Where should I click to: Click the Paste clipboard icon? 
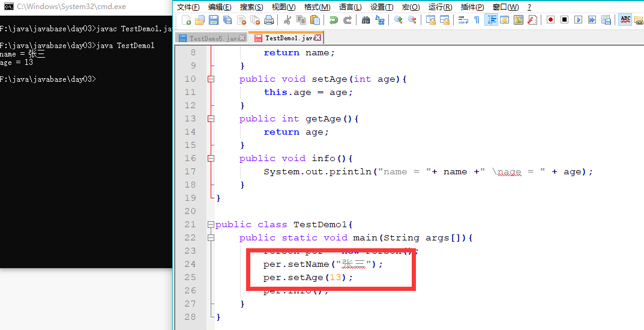tap(315, 20)
